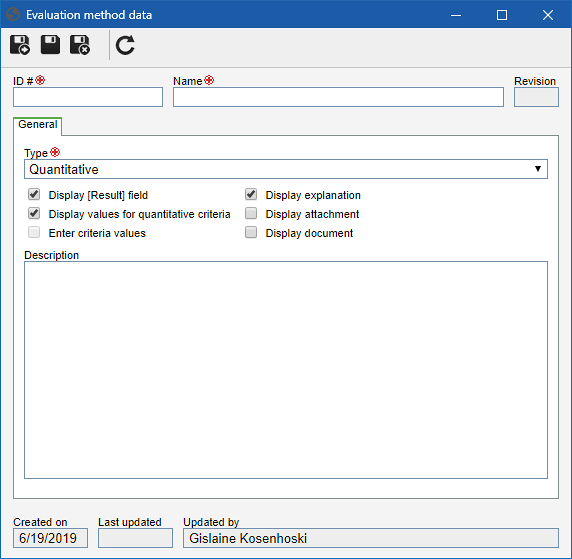Click inside the Description text area

[286, 370]
